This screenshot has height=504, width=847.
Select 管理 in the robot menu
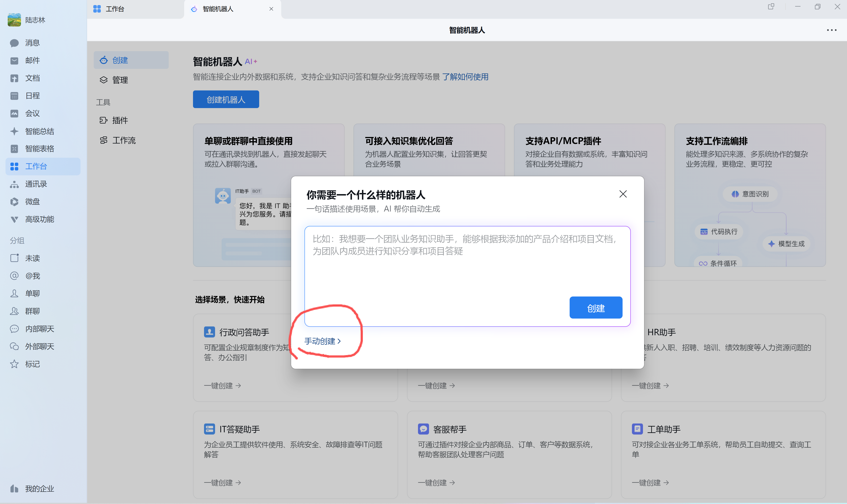coord(131,80)
